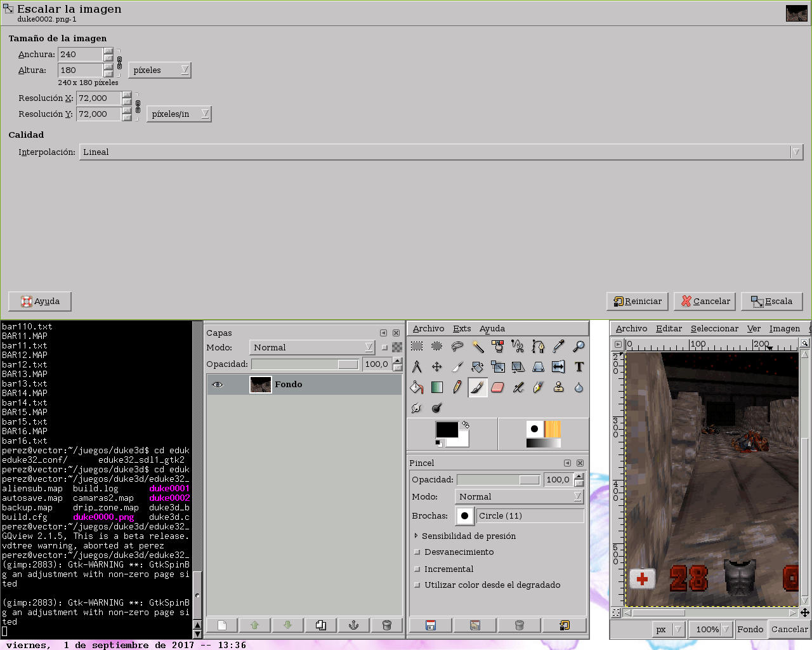
Task: Select the Measure compass tool
Action: (x=417, y=367)
